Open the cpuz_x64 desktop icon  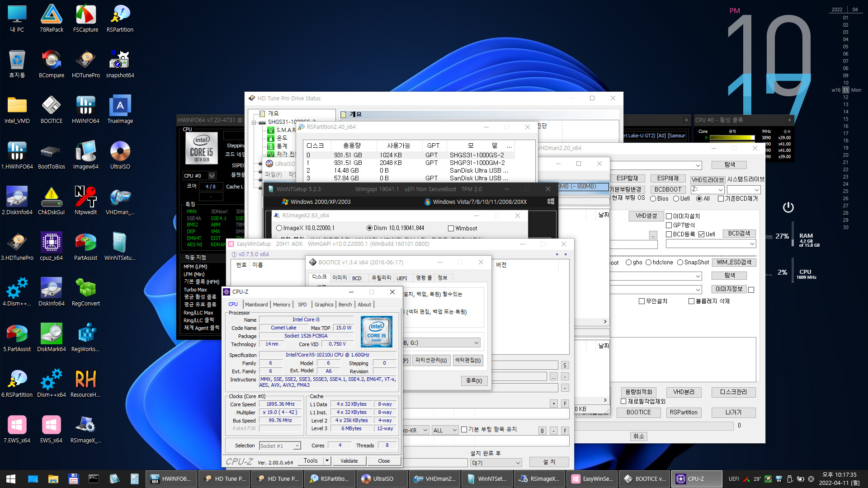pos(52,247)
